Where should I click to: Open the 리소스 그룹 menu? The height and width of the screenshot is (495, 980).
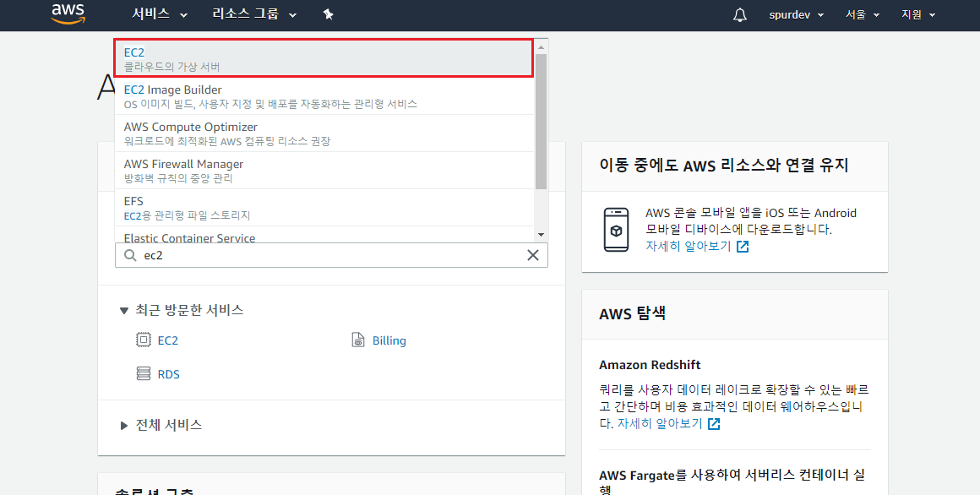254,14
